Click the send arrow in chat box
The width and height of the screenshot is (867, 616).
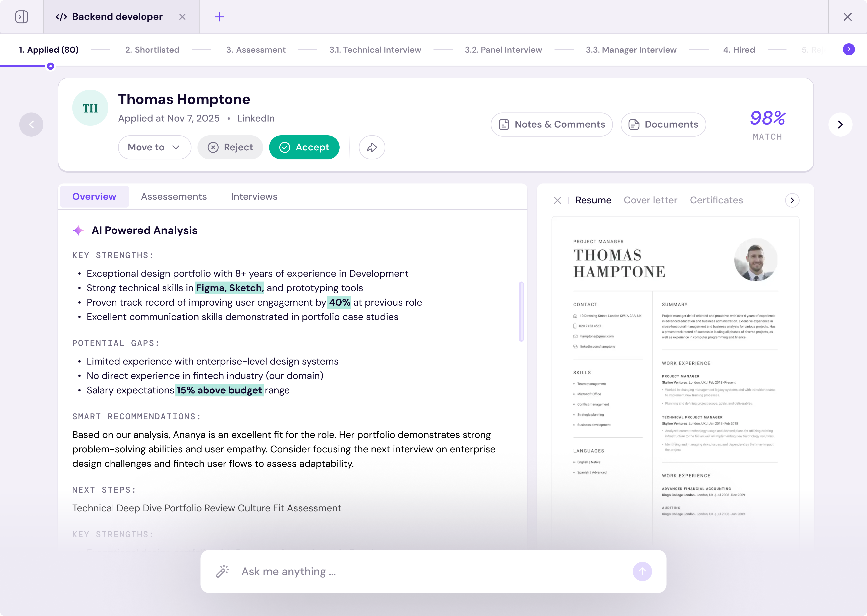click(642, 571)
